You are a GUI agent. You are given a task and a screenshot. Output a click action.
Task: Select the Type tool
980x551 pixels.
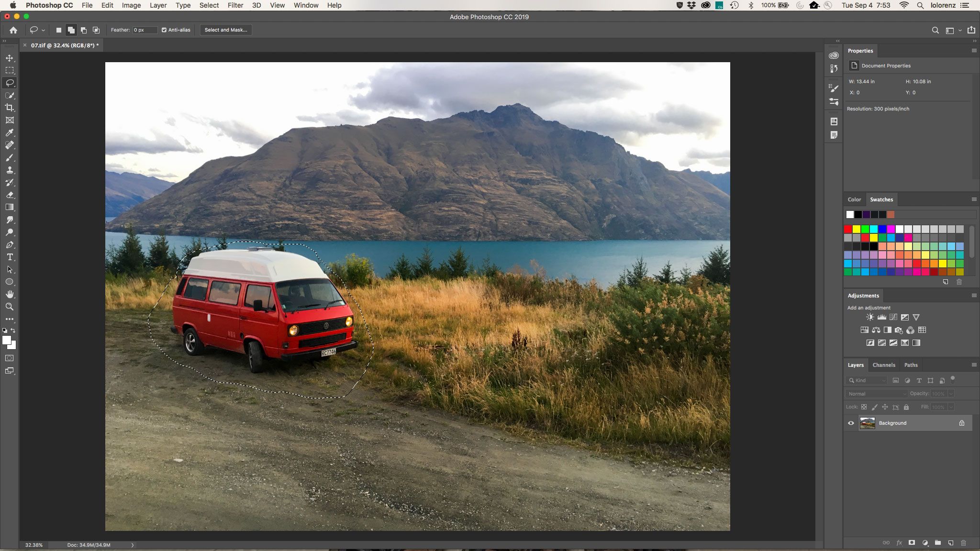point(10,257)
